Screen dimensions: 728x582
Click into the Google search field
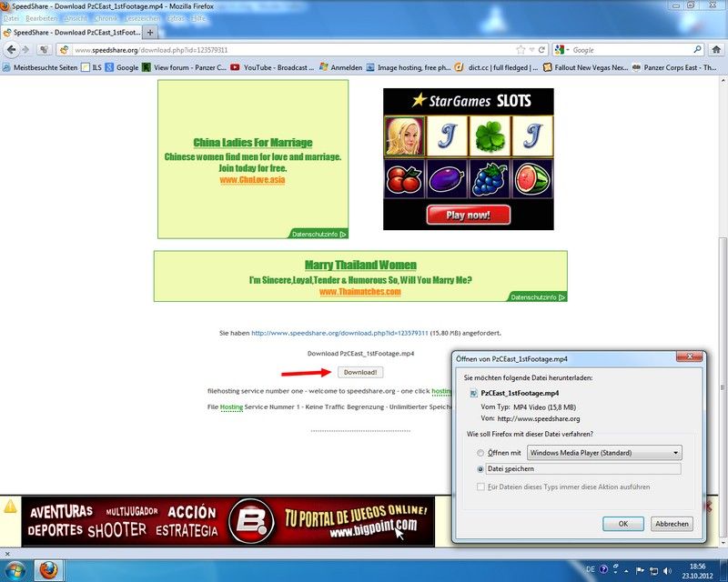(x=632, y=50)
